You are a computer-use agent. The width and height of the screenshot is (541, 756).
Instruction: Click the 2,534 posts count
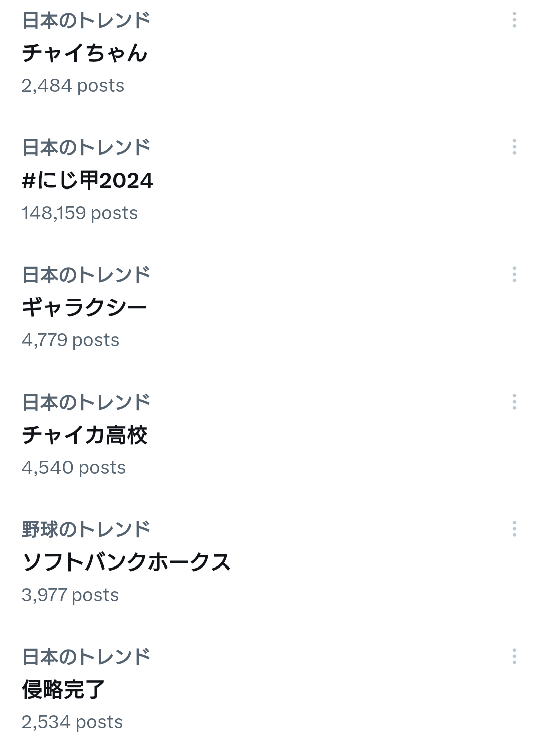click(72, 722)
